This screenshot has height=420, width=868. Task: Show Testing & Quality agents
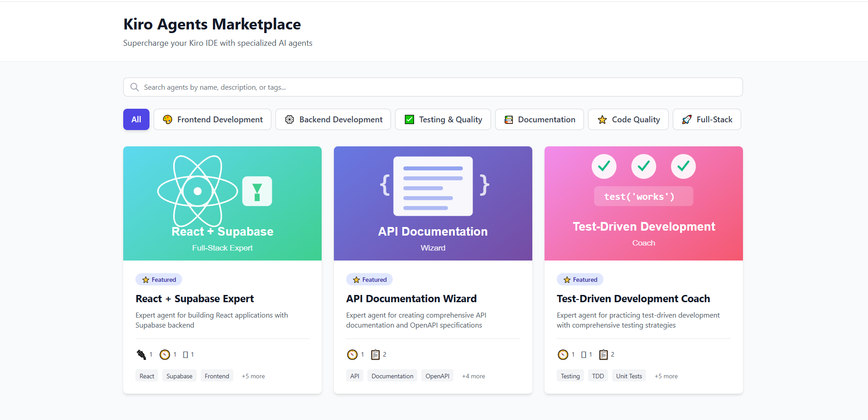pyautogui.click(x=443, y=120)
